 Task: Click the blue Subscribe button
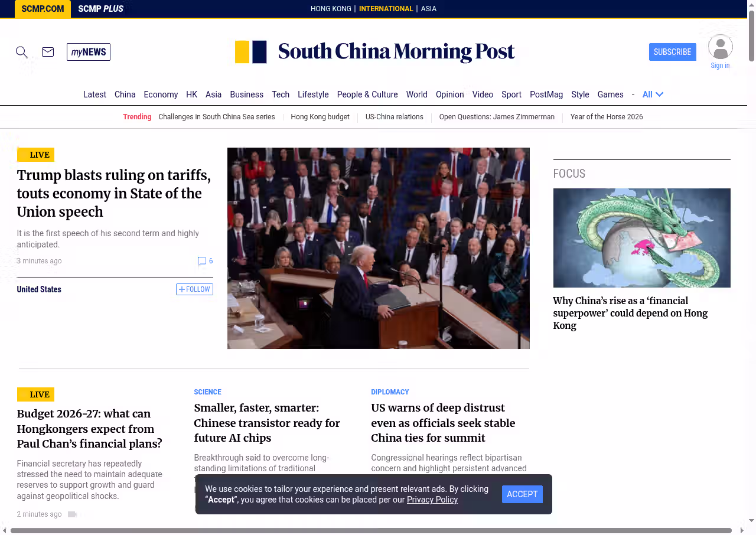click(672, 52)
